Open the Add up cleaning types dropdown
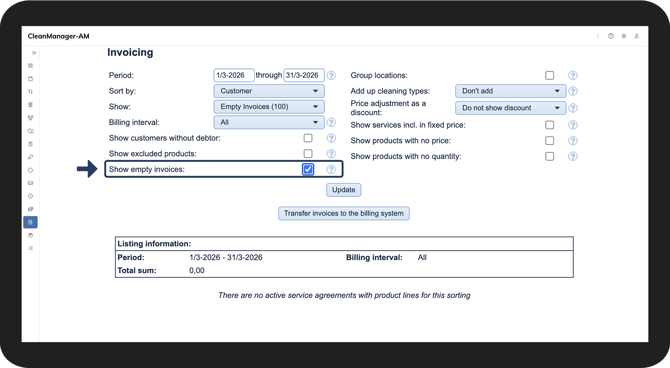Viewport: 670px width, 368px height. click(511, 91)
